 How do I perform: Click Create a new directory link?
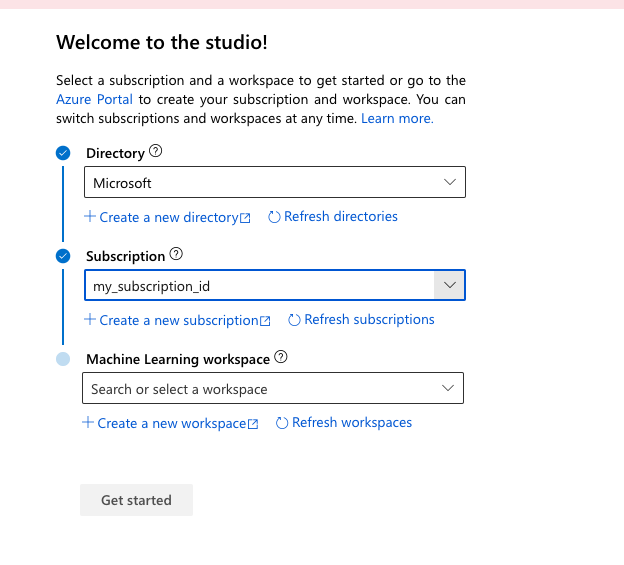tap(167, 217)
